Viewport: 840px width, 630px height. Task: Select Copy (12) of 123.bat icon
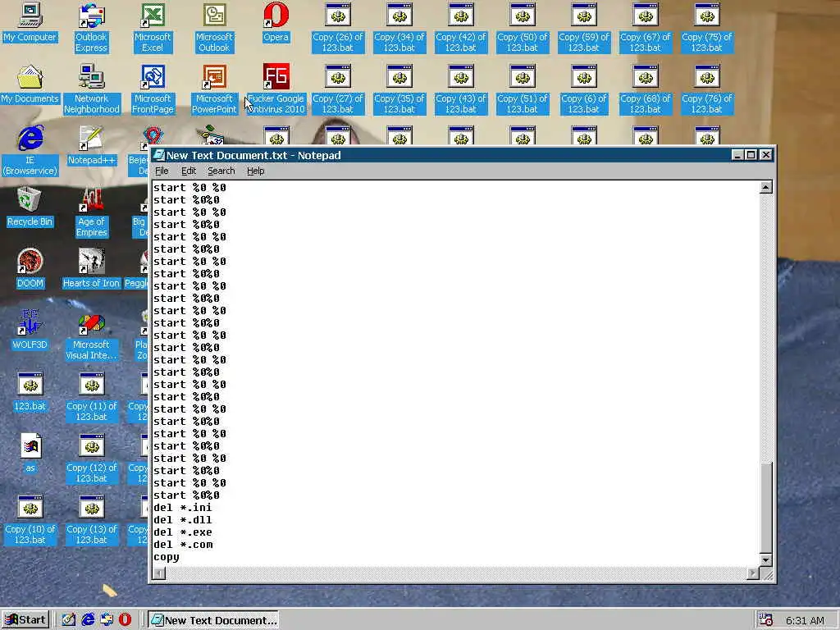pos(92,459)
